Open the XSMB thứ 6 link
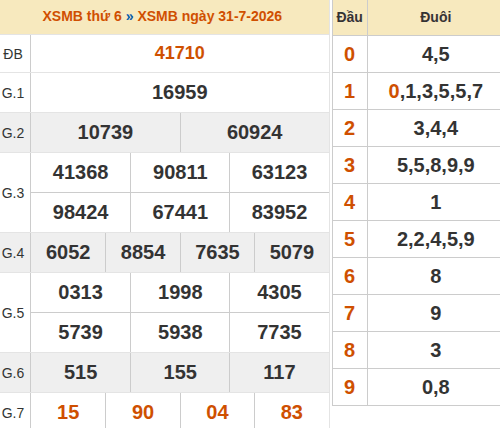500x428 pixels. (82, 16)
